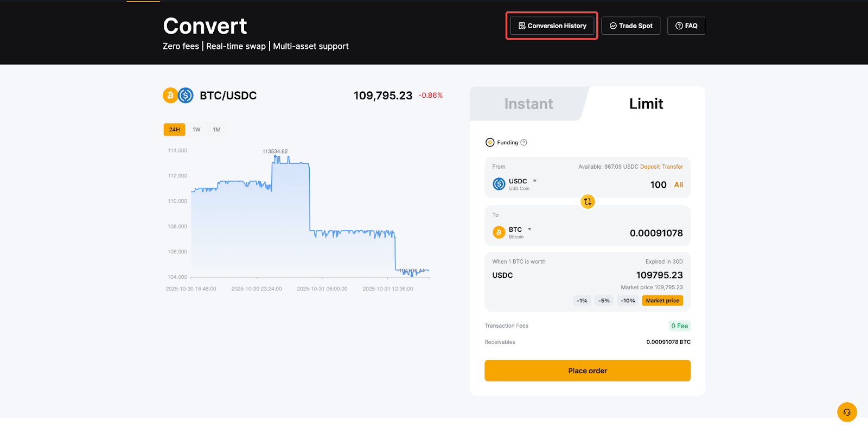The image size is (868, 433).
Task: Open the Deposit link
Action: coord(650,167)
